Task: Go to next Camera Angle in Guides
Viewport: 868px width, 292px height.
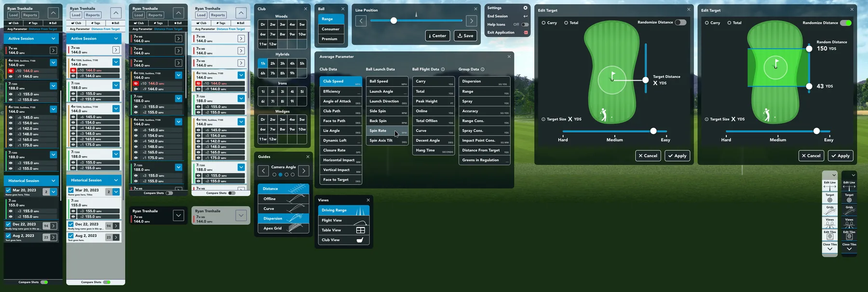Action: pos(304,171)
